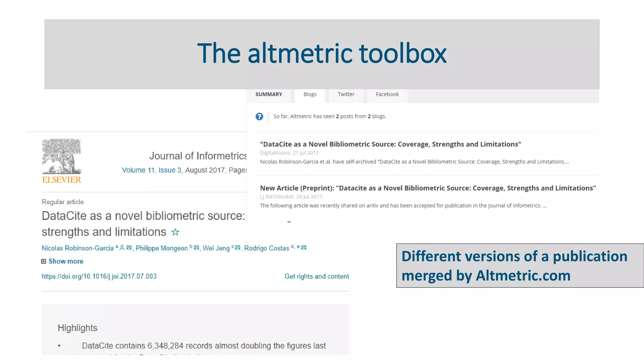Click Get rights and content
The height and width of the screenshot is (362, 644).
(317, 276)
